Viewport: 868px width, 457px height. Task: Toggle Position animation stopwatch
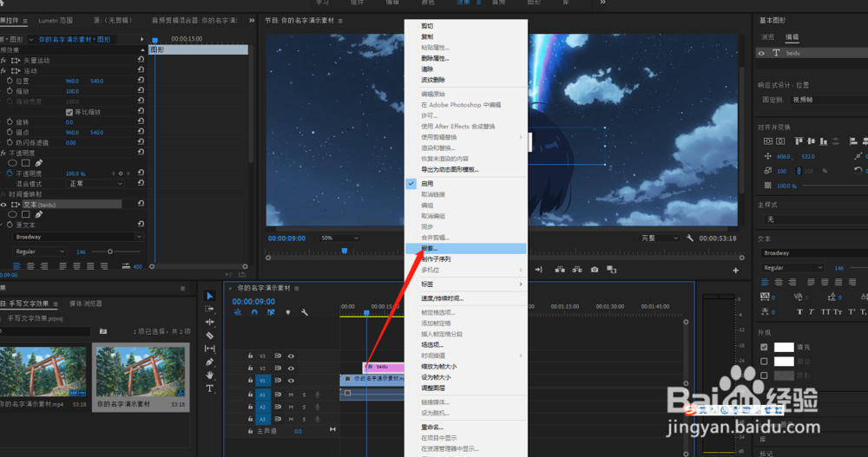10,81
